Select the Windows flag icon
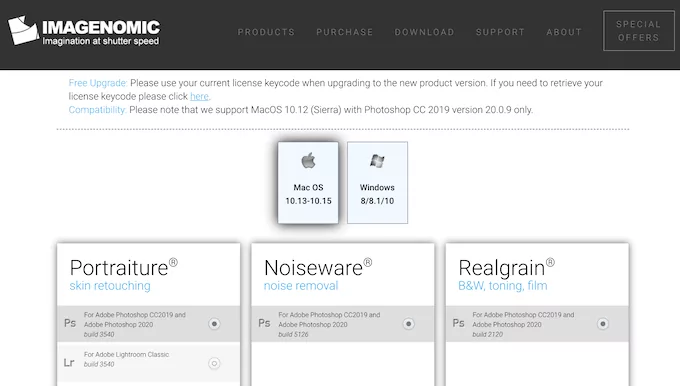The image size is (680, 386). click(x=377, y=161)
